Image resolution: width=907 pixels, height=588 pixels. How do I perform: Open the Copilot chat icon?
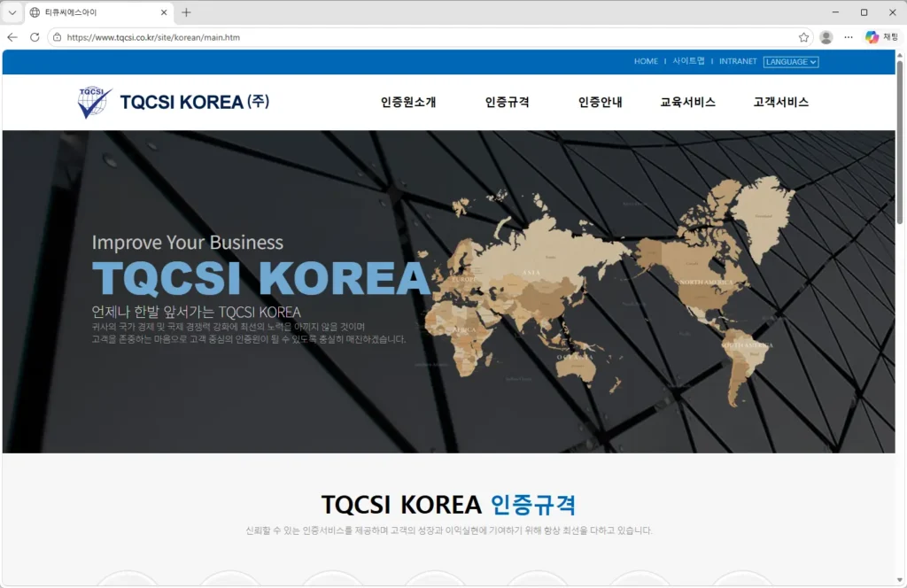click(881, 37)
